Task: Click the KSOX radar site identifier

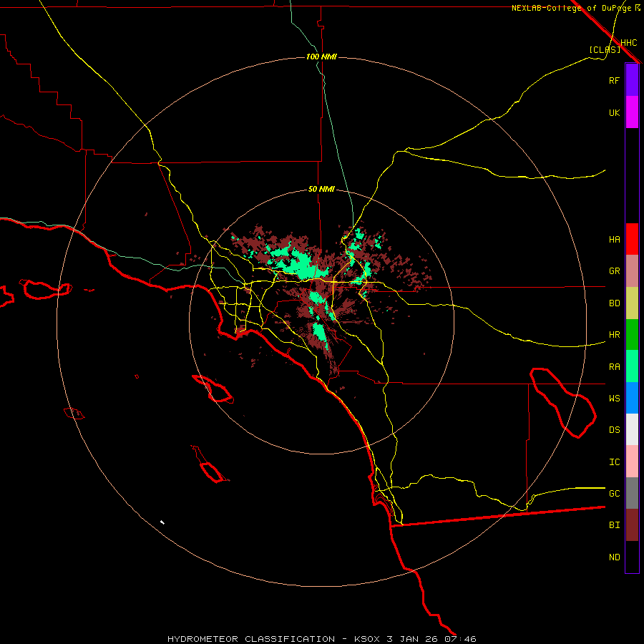Action: (367, 639)
